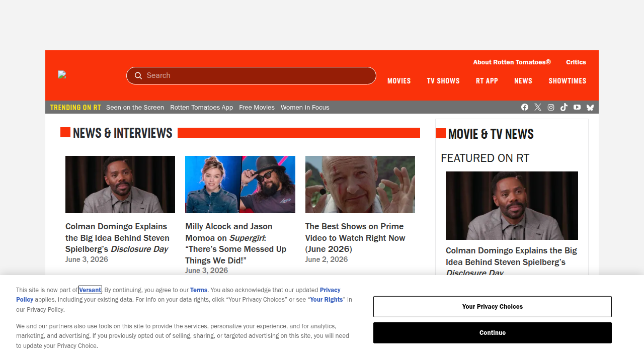Click Your Privacy Choices button
This screenshot has width=644, height=362.
point(493,307)
